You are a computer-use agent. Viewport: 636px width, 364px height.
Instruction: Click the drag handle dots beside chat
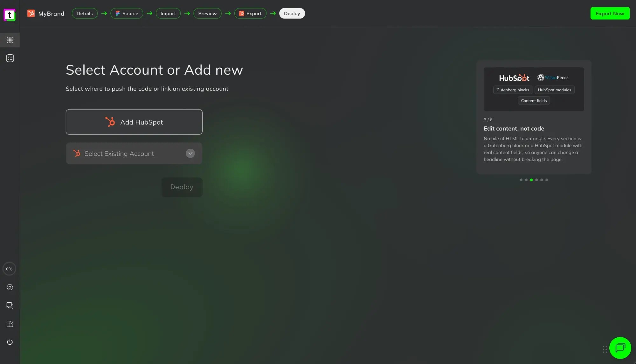tap(605, 349)
